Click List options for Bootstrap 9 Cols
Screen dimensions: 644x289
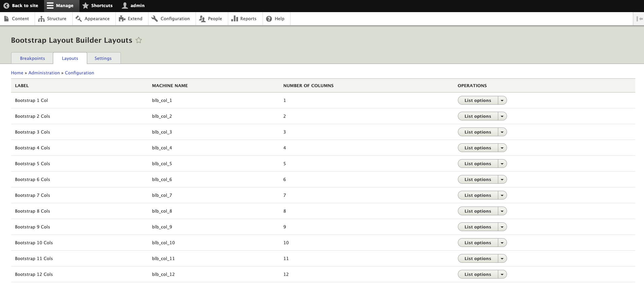pyautogui.click(x=477, y=227)
